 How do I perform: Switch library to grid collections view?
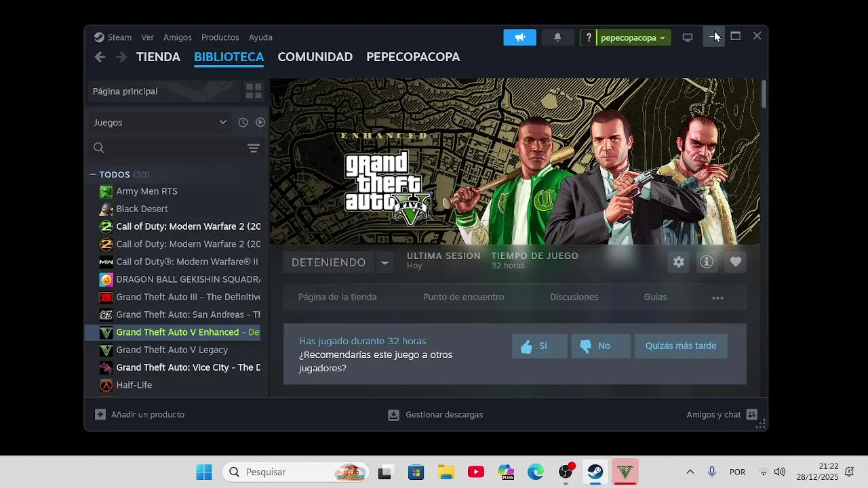(x=254, y=91)
